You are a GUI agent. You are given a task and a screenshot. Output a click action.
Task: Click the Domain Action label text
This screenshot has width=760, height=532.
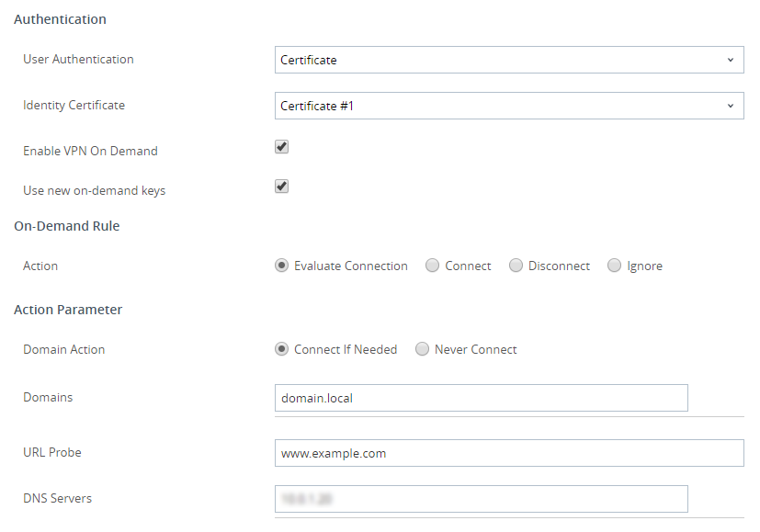pyautogui.click(x=63, y=349)
